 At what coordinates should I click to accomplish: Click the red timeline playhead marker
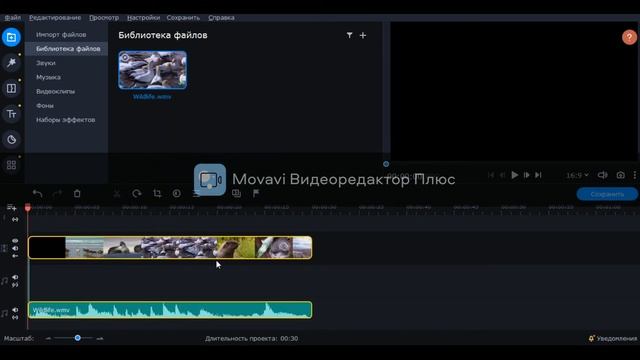pos(28,208)
